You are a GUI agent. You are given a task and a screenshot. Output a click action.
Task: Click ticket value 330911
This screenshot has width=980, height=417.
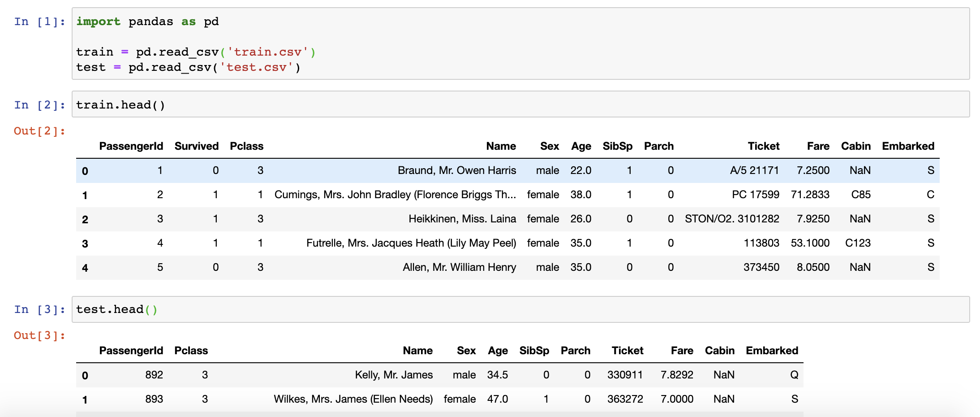point(625,375)
